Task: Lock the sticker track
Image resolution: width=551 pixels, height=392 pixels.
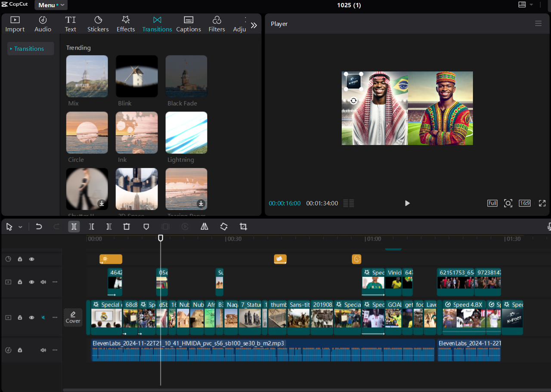Action: 20,259
